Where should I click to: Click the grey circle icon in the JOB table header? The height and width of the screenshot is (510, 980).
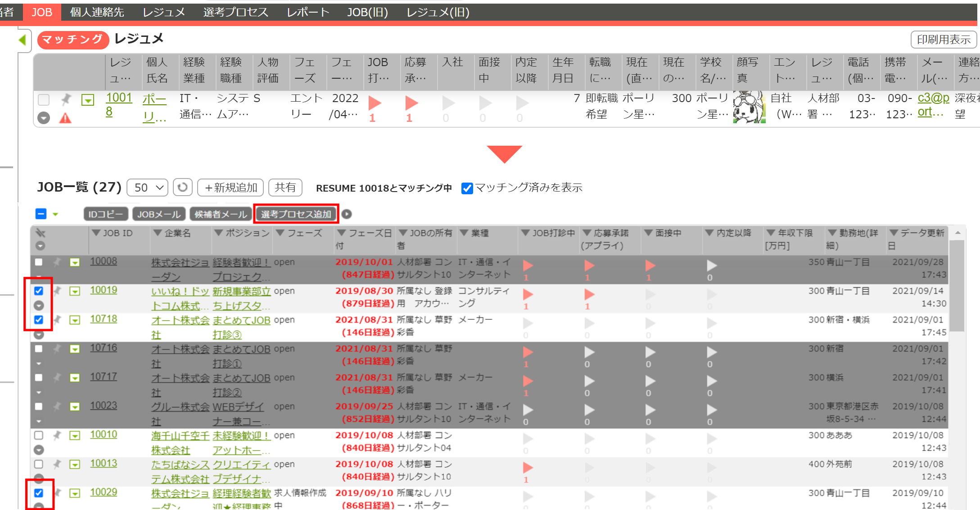point(40,246)
